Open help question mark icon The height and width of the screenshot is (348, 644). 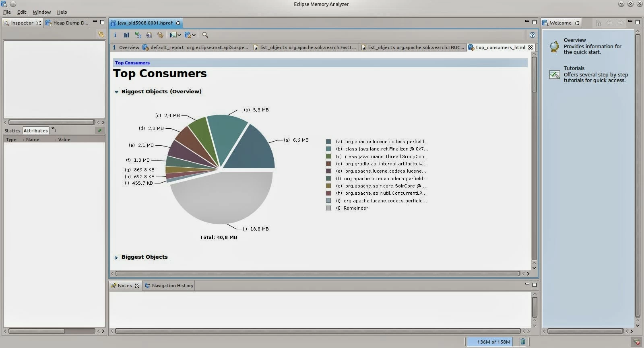[x=533, y=35]
